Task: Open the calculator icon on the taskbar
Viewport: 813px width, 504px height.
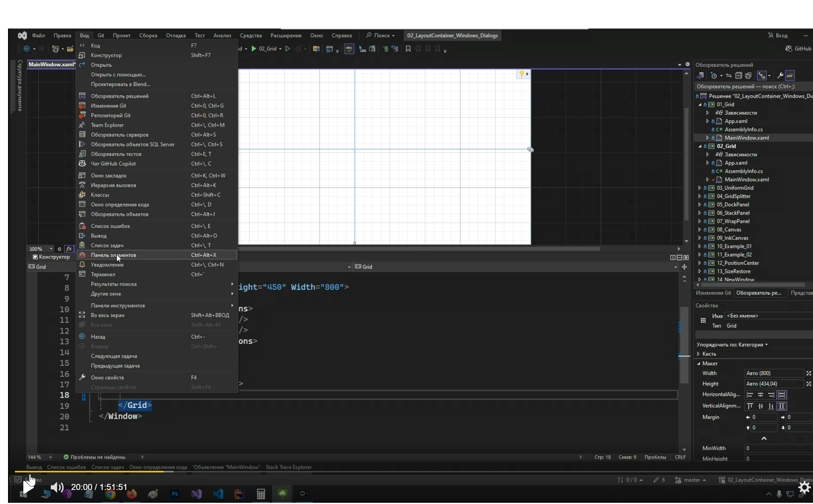Action: tap(261, 494)
